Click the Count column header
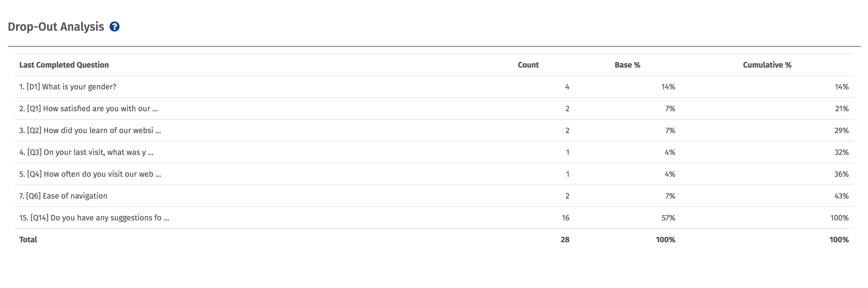The height and width of the screenshot is (288, 868). 528,65
